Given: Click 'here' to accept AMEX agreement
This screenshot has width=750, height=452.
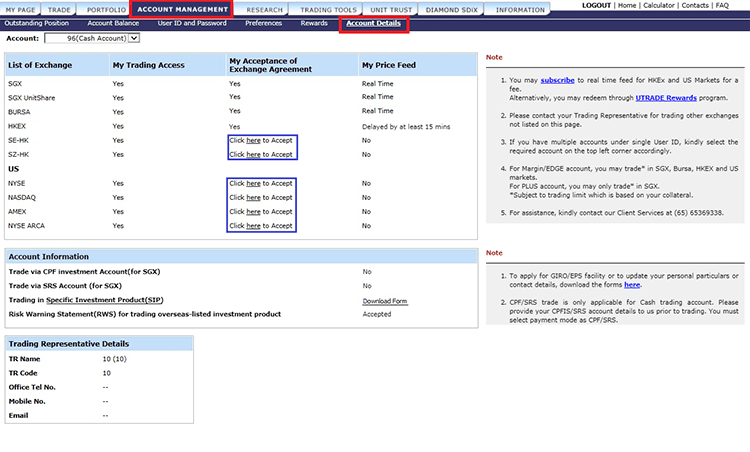Looking at the screenshot, I should 254,211.
